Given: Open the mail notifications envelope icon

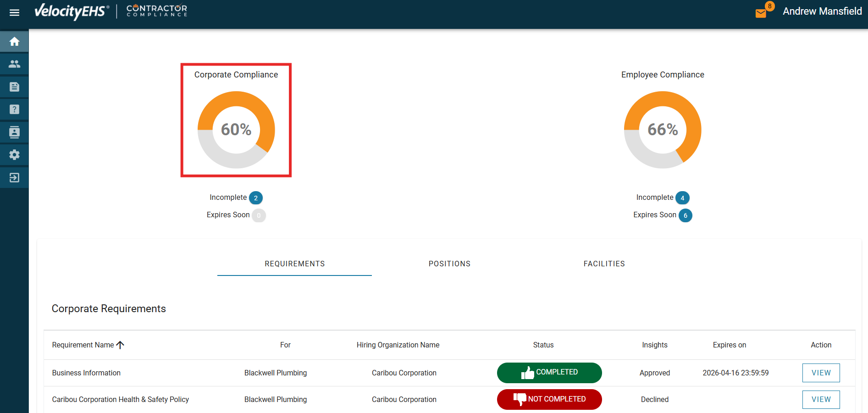Looking at the screenshot, I should (761, 13).
